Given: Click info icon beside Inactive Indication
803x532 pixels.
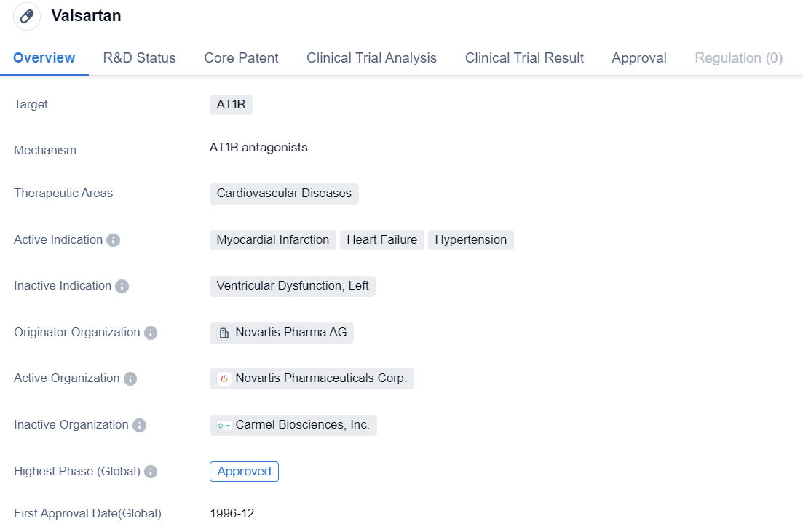Looking at the screenshot, I should point(122,286).
